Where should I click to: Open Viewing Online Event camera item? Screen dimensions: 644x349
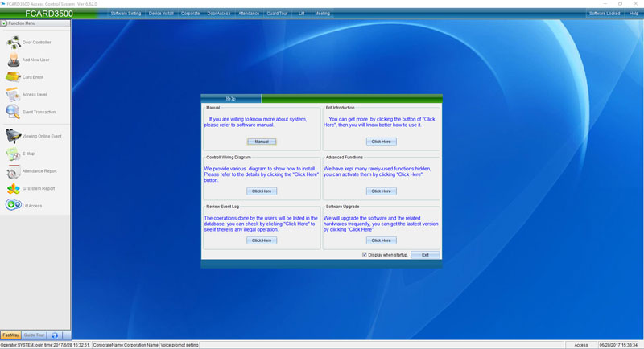click(34, 136)
